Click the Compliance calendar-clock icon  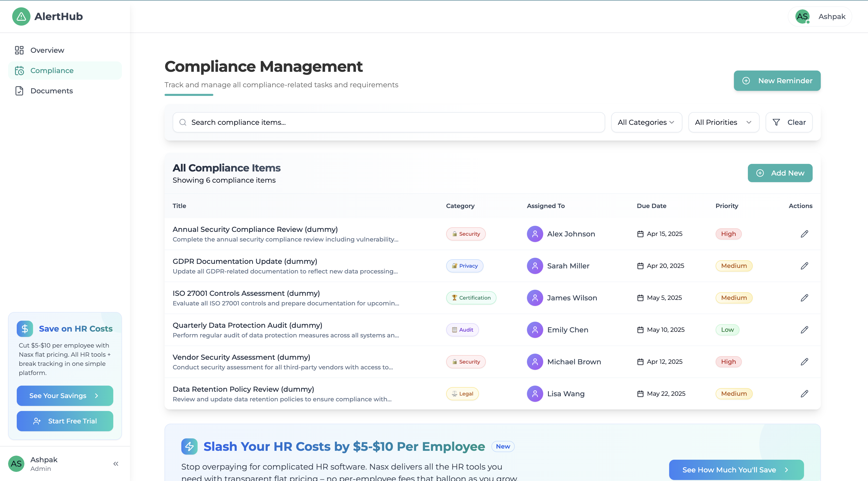[19, 70]
